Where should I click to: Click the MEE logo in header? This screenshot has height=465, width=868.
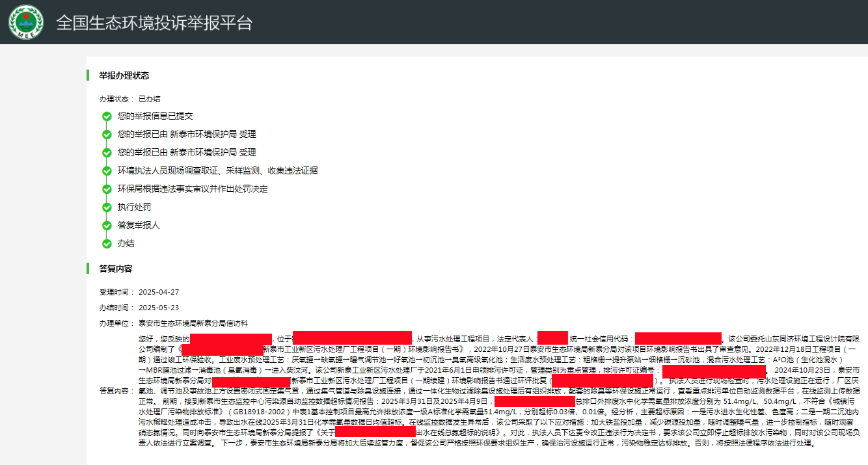pyautogui.click(x=26, y=22)
